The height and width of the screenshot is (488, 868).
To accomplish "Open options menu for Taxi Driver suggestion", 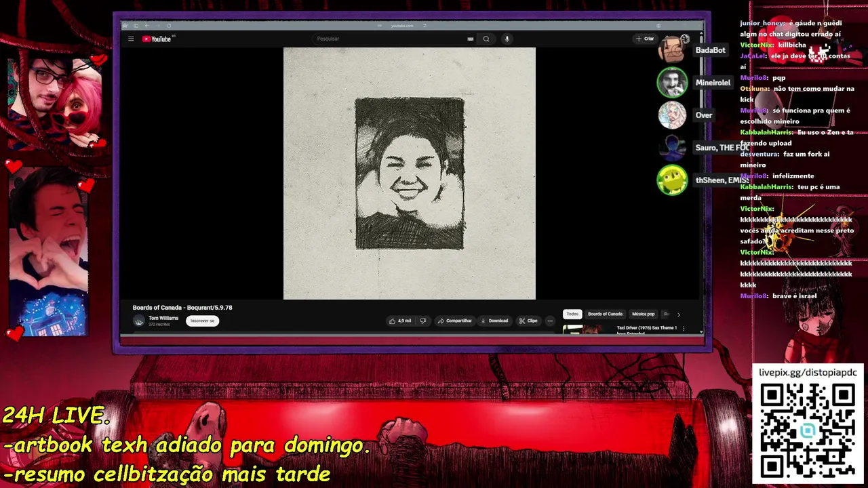I will coord(684,329).
